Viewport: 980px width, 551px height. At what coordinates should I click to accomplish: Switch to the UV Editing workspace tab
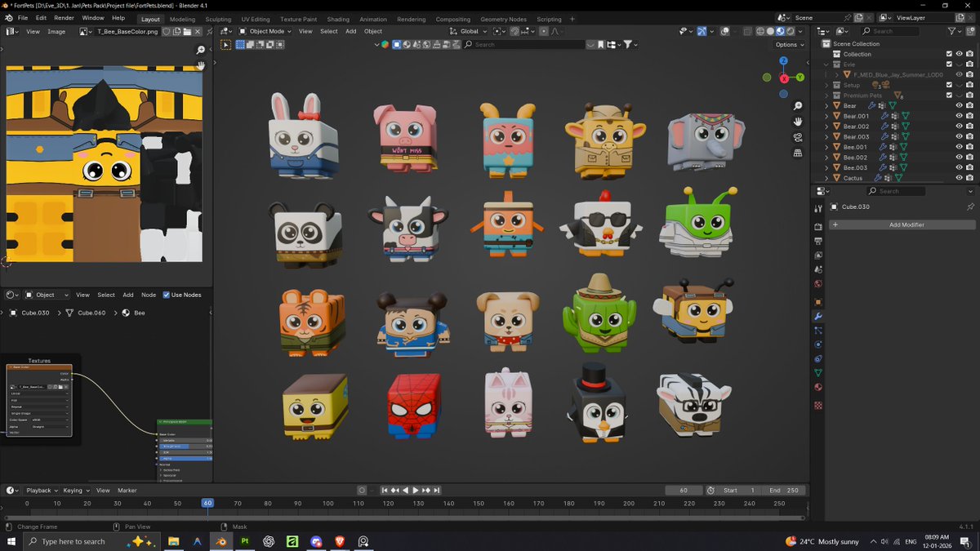(x=255, y=19)
